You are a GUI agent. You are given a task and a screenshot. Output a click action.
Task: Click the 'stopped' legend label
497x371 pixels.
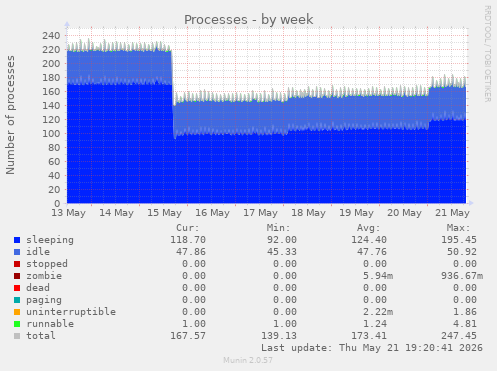coord(47,264)
